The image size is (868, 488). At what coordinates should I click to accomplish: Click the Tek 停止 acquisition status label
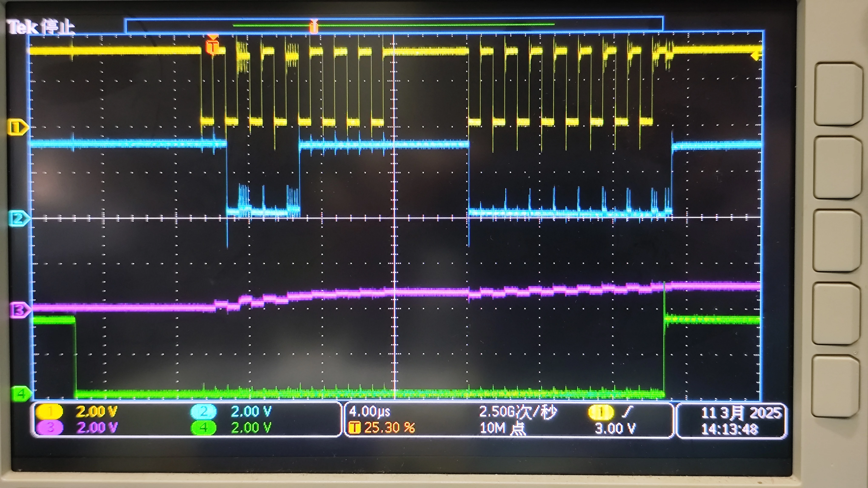(41, 27)
